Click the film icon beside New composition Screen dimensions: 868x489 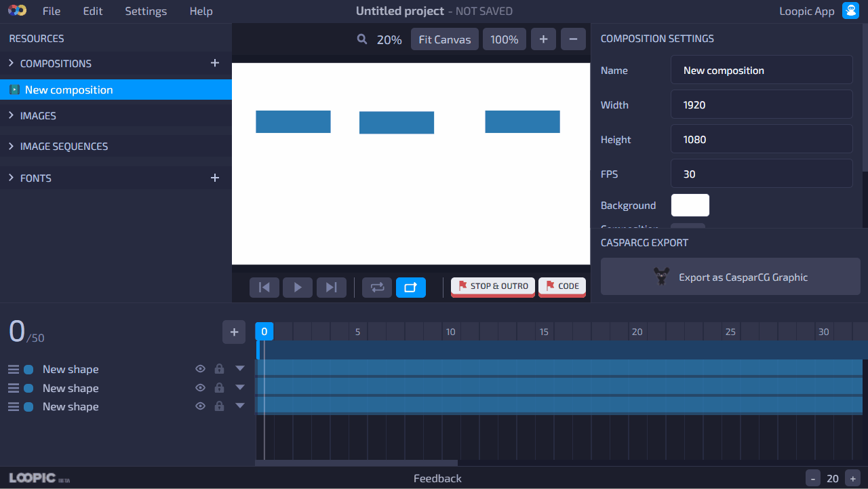coord(14,90)
